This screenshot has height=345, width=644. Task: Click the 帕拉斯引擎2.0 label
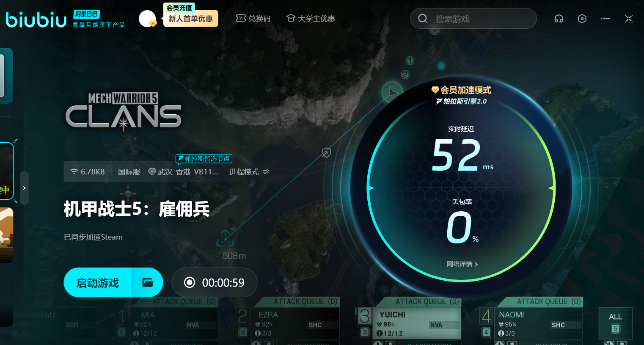tap(461, 101)
